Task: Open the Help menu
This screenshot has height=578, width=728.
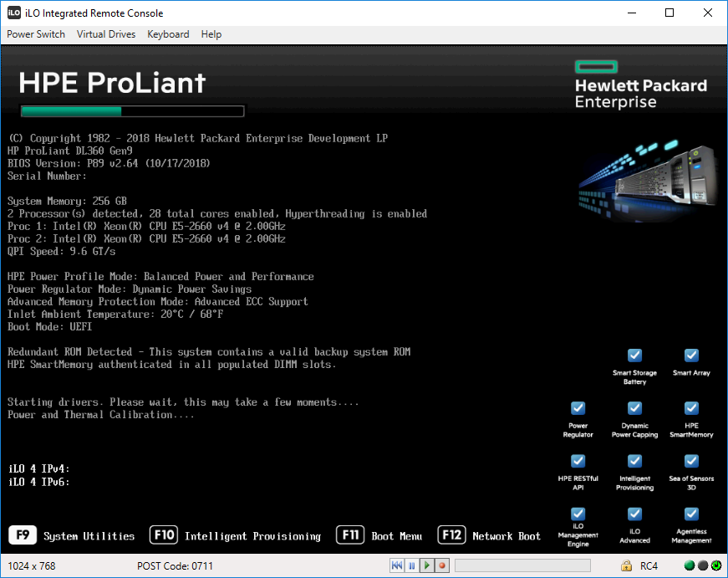Action: (x=211, y=34)
